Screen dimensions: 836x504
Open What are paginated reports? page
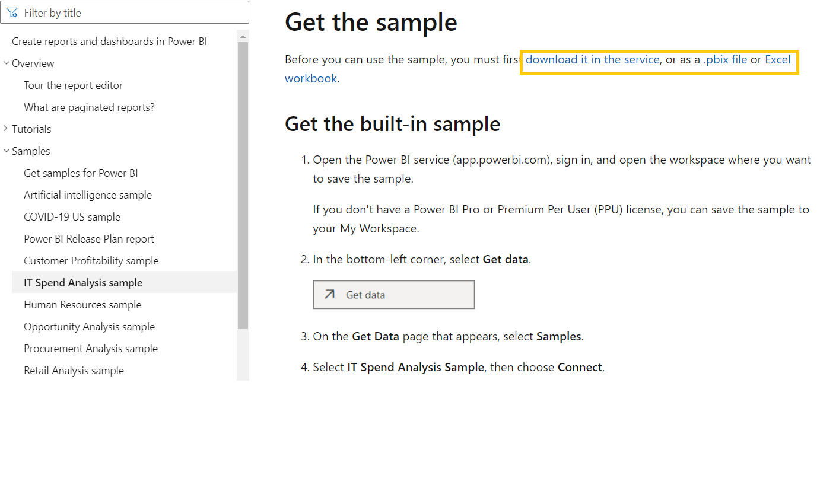point(89,107)
